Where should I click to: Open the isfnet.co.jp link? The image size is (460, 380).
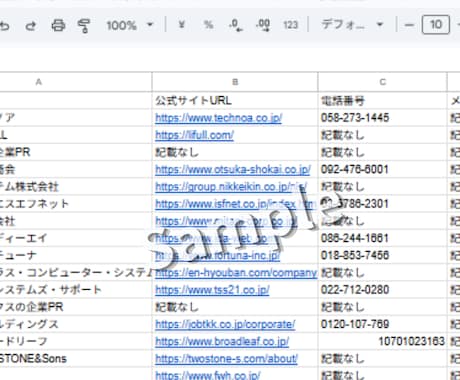point(235,204)
